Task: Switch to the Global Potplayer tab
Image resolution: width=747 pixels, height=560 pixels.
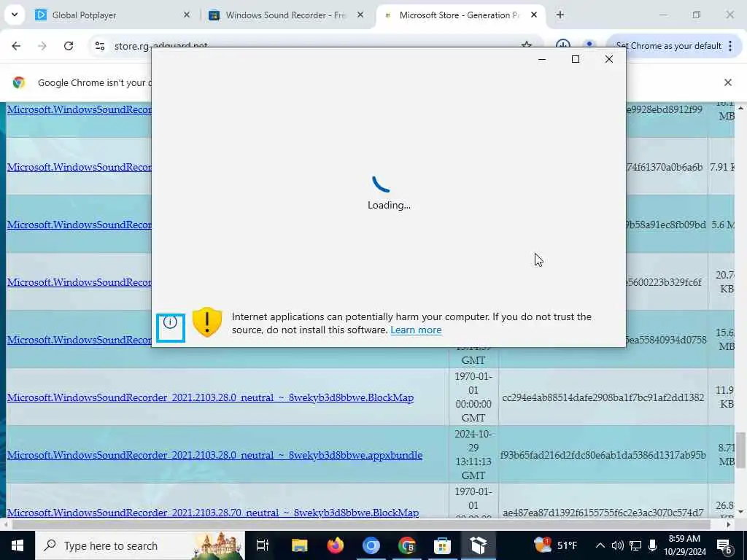Action: 112,15
